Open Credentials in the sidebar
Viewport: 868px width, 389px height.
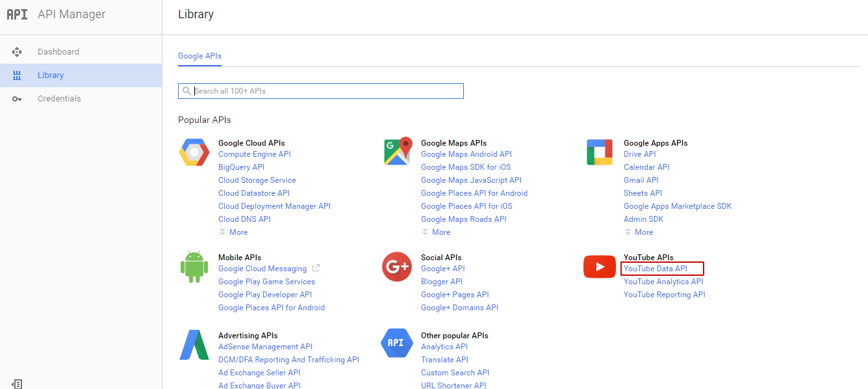tap(59, 99)
